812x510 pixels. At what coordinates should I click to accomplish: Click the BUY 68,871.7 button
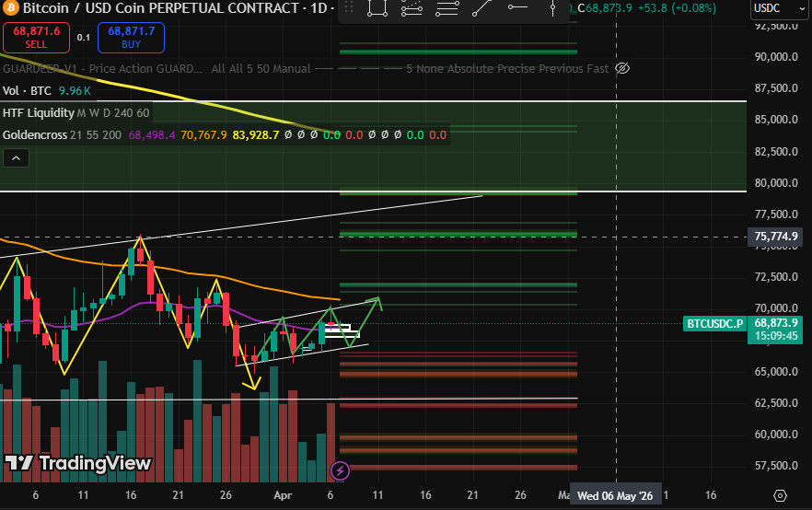pos(131,37)
